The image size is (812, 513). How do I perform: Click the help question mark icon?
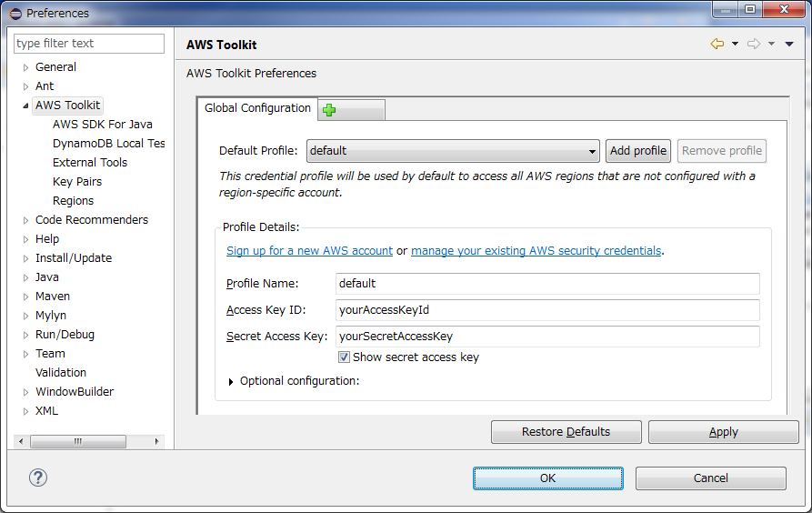(x=38, y=478)
